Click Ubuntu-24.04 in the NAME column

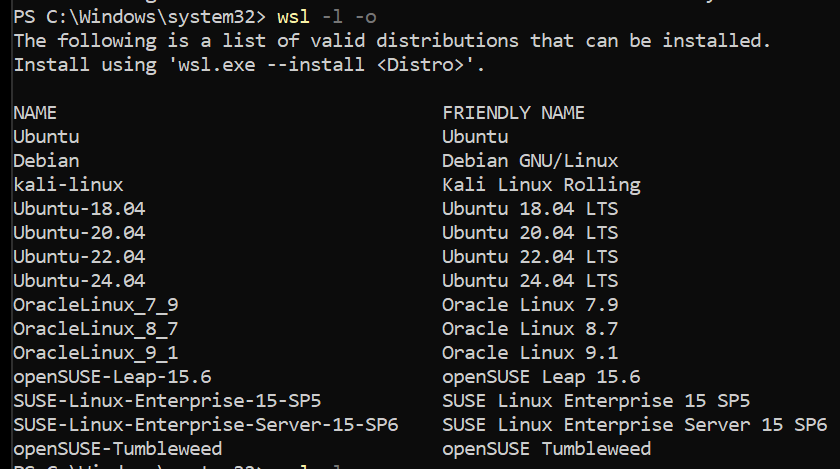pyautogui.click(x=79, y=281)
